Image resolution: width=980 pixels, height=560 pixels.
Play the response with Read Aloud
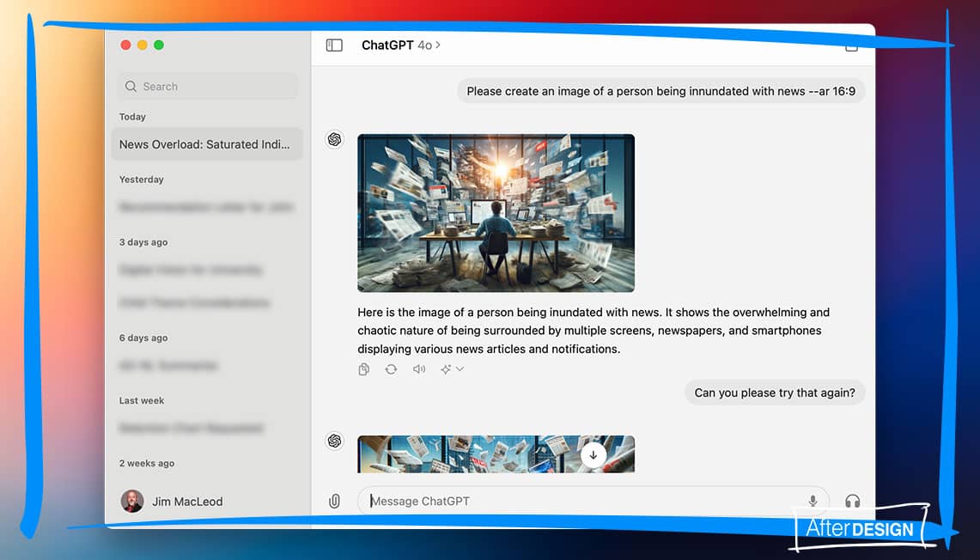click(418, 369)
